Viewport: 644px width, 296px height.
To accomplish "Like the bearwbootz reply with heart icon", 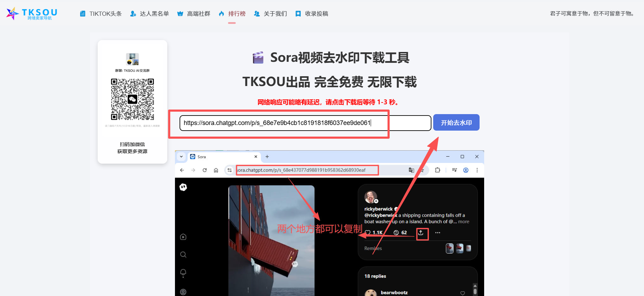I will coord(463,293).
